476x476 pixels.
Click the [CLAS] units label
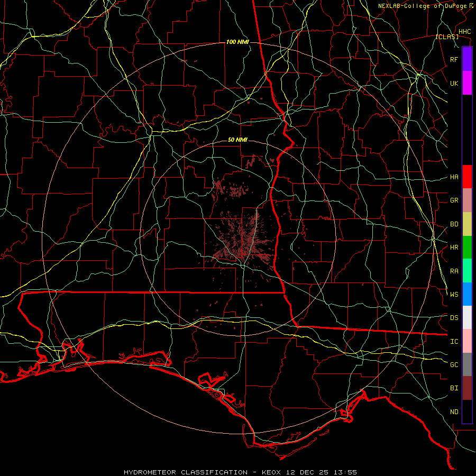[447, 37]
